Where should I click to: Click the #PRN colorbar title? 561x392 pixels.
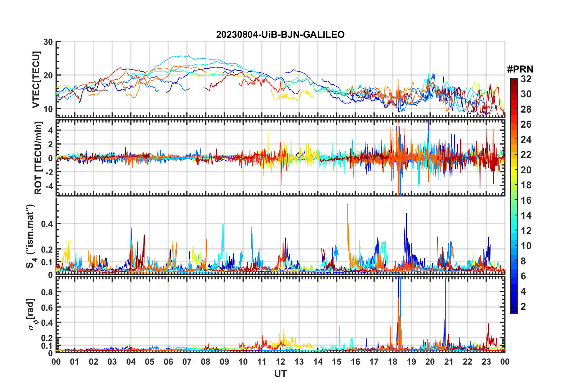click(520, 69)
